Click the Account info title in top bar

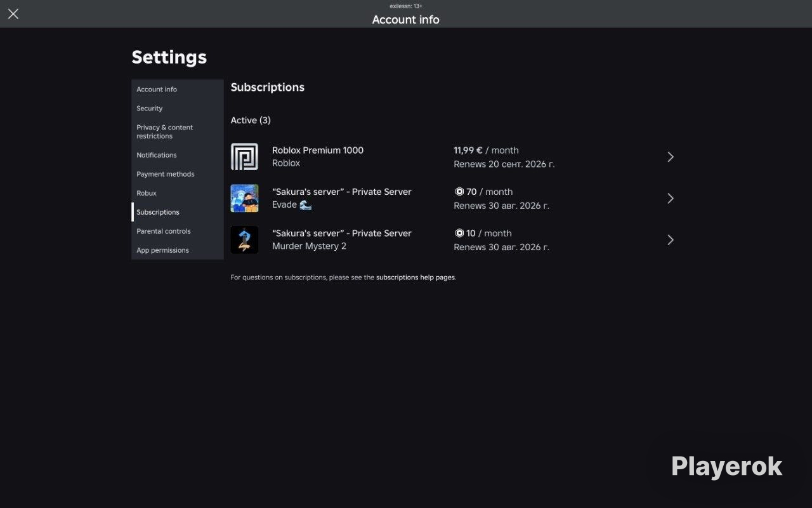point(406,20)
